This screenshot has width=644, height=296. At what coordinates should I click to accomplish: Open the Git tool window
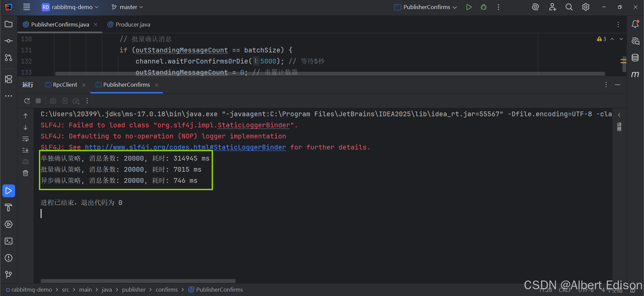click(x=9, y=274)
